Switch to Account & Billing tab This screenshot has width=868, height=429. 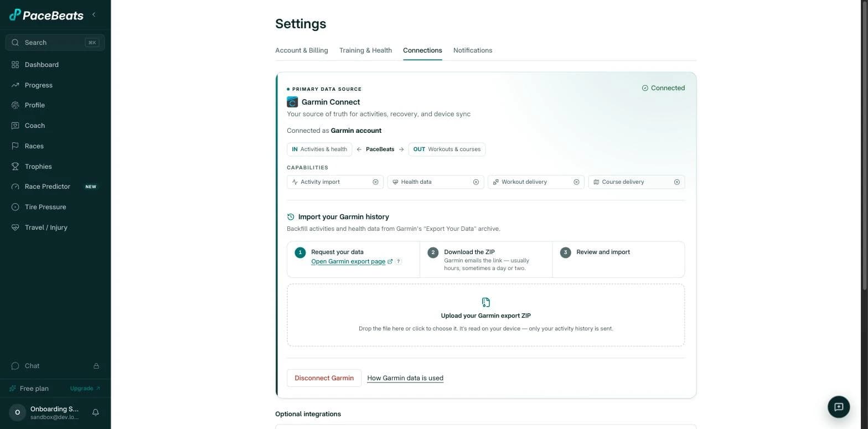302,50
